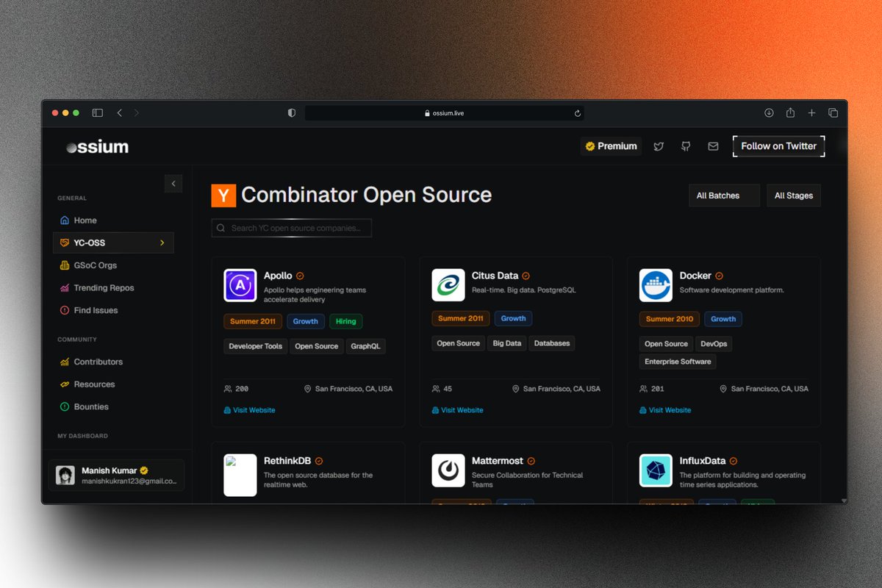Click the Premium button
This screenshot has width=882, height=588.
point(611,146)
